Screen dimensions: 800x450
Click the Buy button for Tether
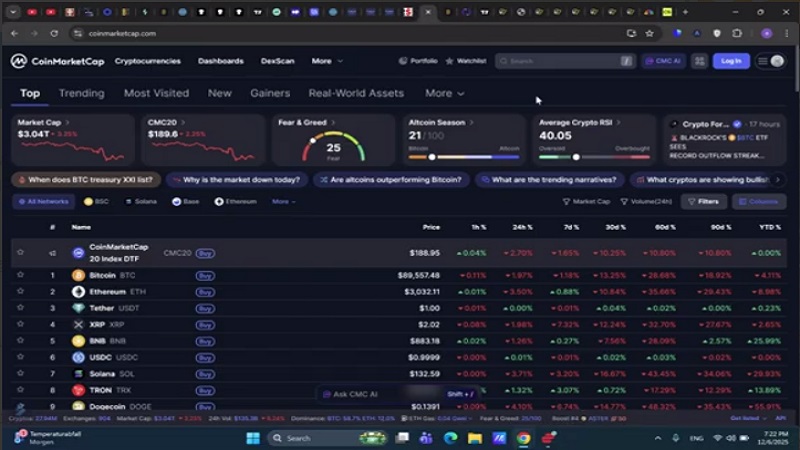(205, 308)
